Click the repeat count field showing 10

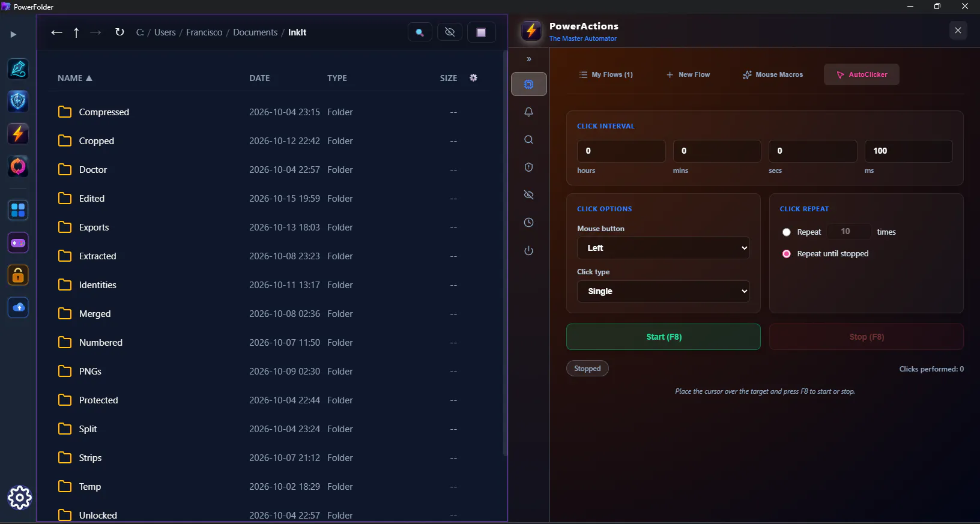[x=848, y=232]
